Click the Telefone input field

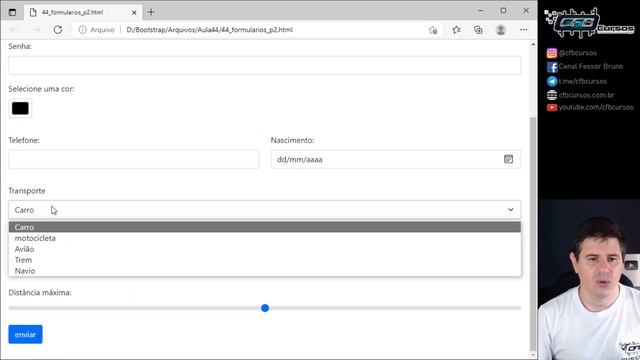pyautogui.click(x=133, y=159)
